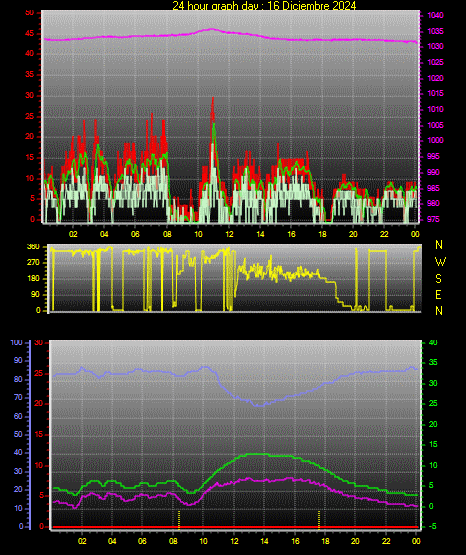
Task: Click the blue humidity line minimum near 14
Action: pos(260,405)
